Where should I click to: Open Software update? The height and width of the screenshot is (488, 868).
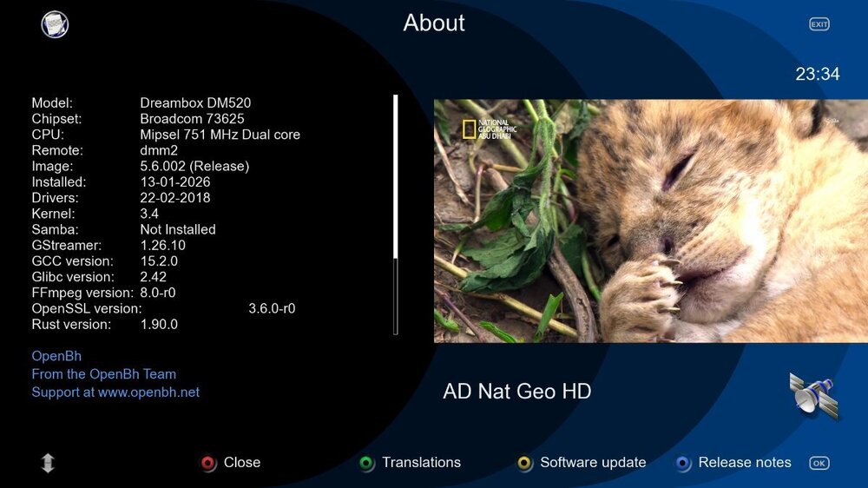(x=593, y=463)
